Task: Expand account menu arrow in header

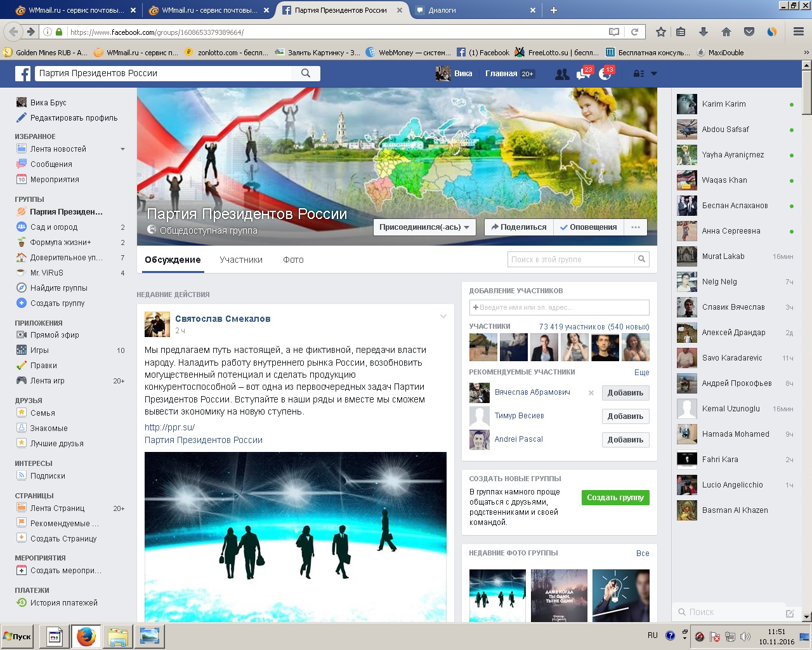Action: click(654, 74)
